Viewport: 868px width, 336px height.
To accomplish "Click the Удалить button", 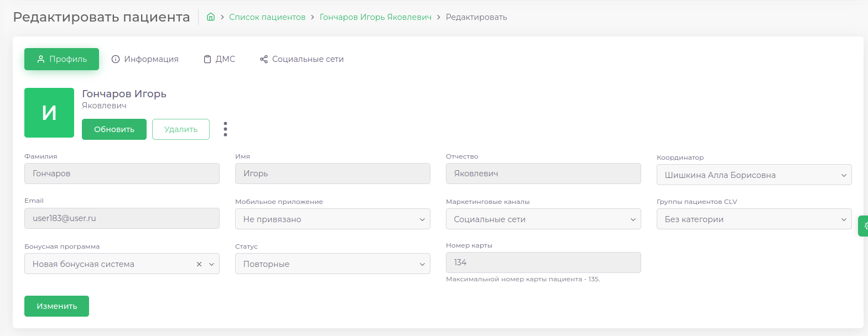I will tap(181, 129).
